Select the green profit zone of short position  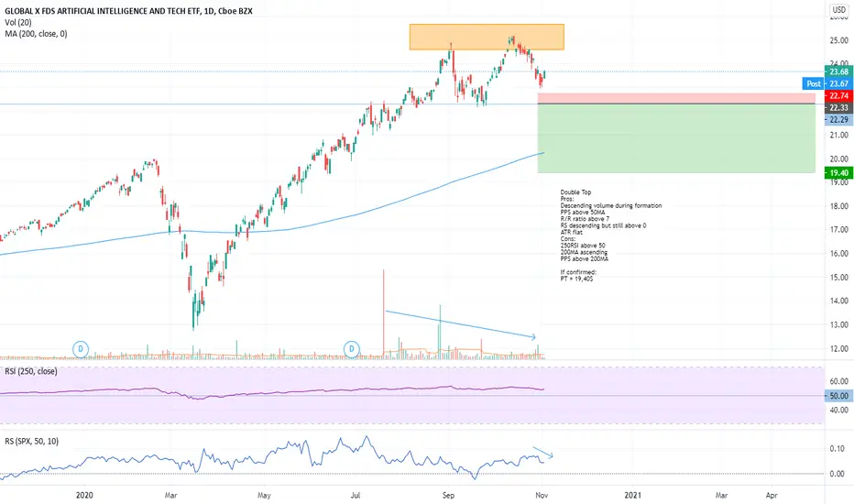(x=676, y=138)
